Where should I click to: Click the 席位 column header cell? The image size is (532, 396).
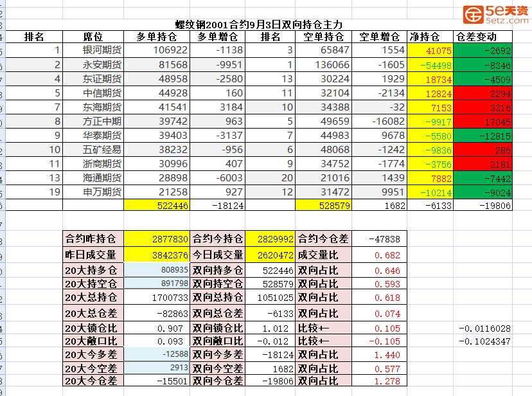coord(93,37)
